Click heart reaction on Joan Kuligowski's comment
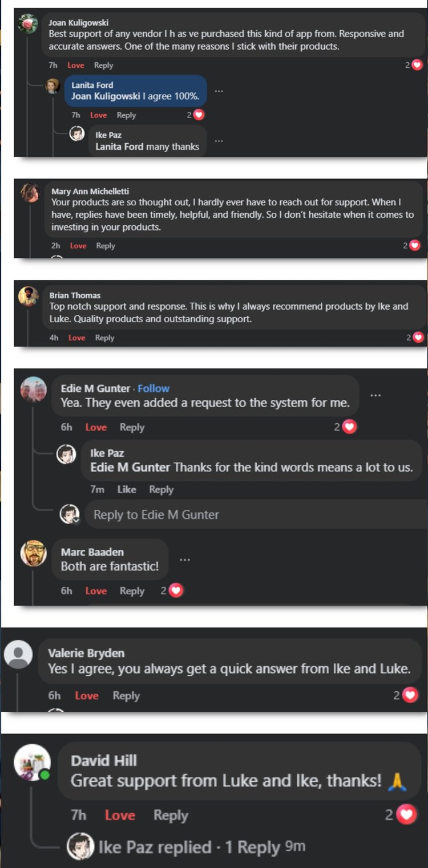Screen dimensions: 428x868 click(x=417, y=65)
